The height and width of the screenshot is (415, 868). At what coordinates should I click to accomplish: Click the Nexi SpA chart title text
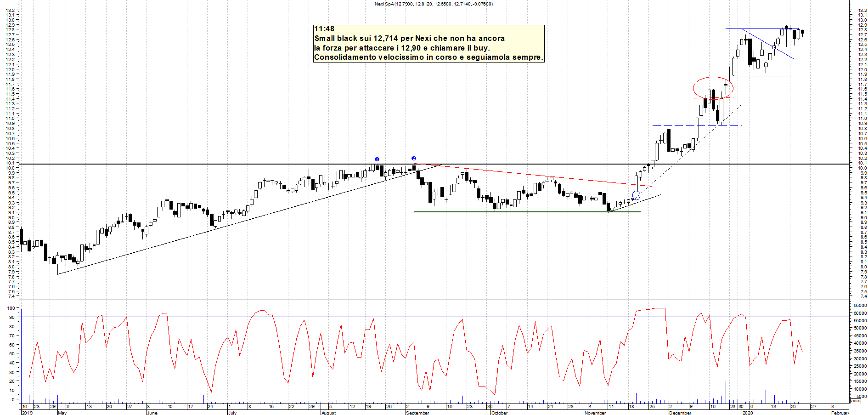tap(434, 4)
